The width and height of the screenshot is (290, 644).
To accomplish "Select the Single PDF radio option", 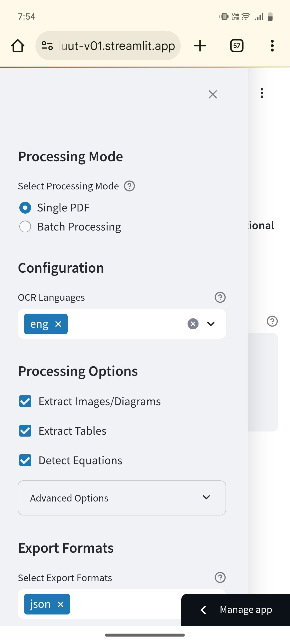I will 25,208.
